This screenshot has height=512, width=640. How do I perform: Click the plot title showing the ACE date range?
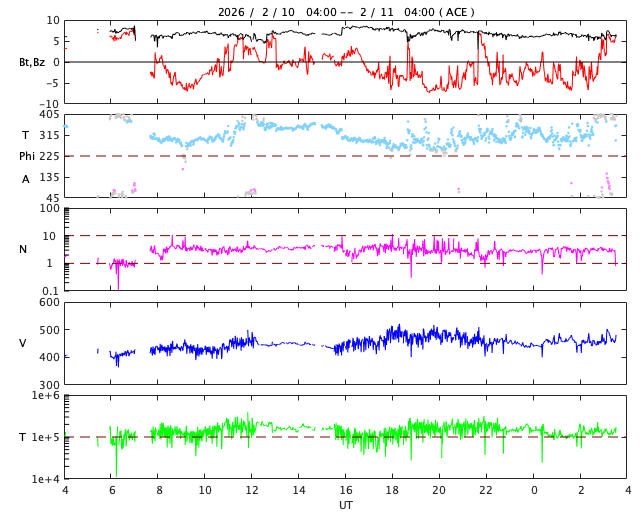tap(346, 12)
